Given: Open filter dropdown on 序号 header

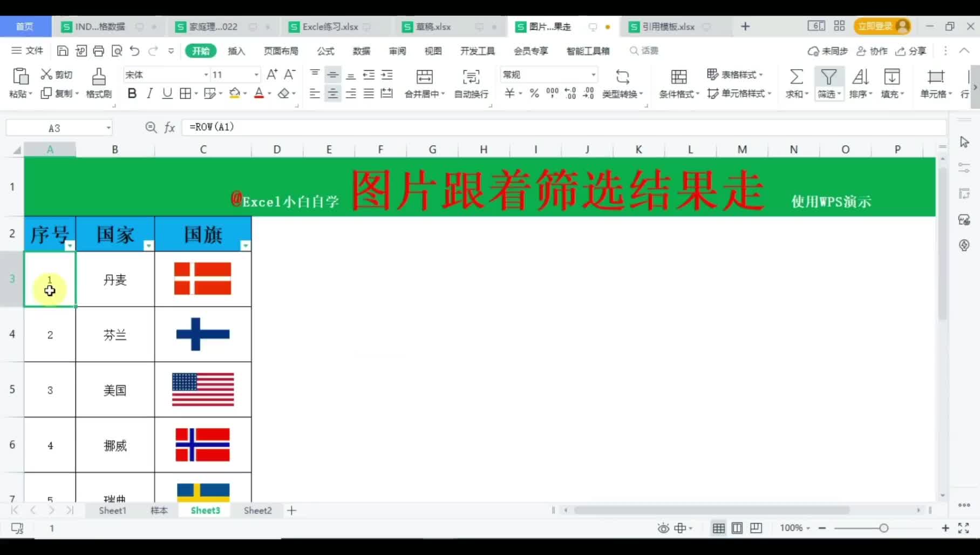Looking at the screenshot, I should pyautogui.click(x=70, y=246).
